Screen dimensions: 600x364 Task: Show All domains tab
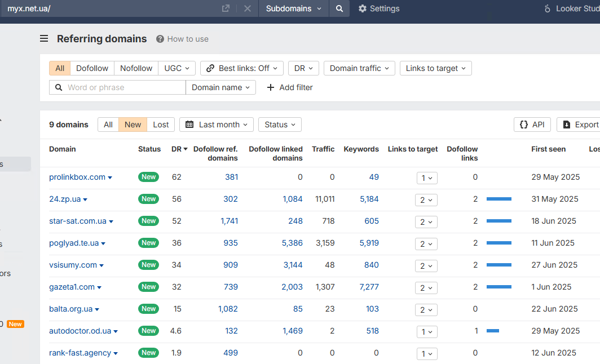click(108, 125)
